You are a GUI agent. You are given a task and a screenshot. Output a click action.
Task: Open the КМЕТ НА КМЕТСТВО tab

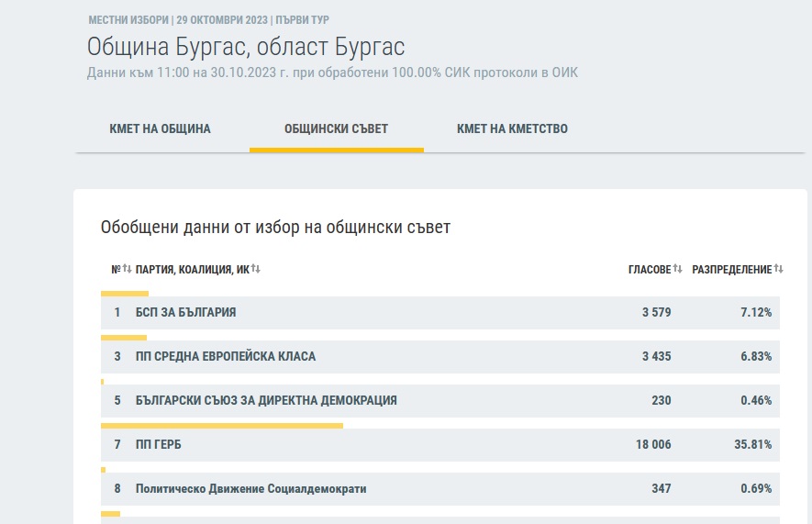coord(512,128)
